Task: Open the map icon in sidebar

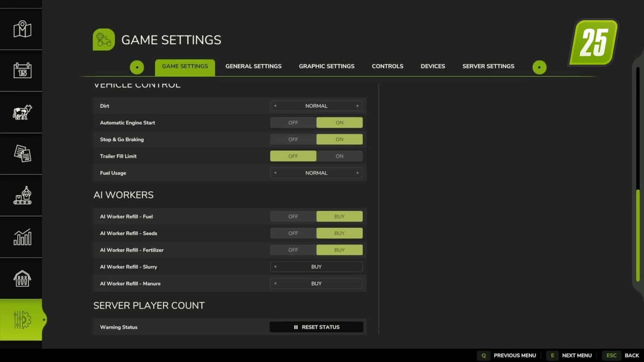Action: pos(22,29)
